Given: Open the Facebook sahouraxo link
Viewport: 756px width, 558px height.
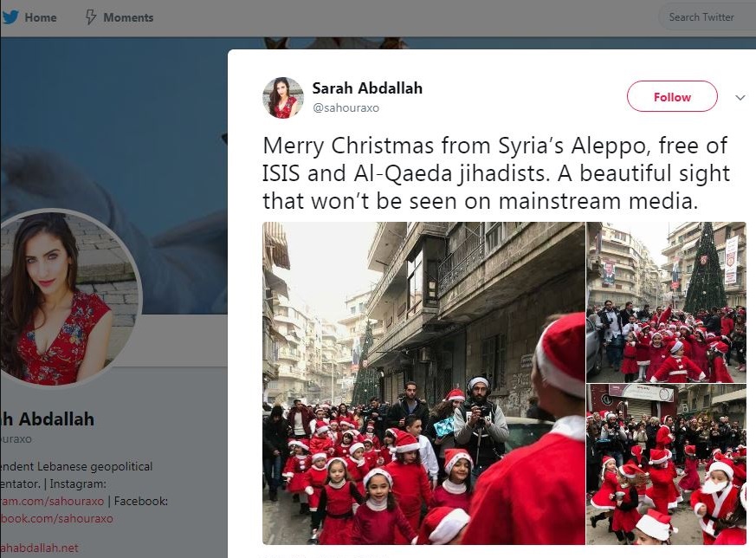Looking at the screenshot, I should 56,518.
